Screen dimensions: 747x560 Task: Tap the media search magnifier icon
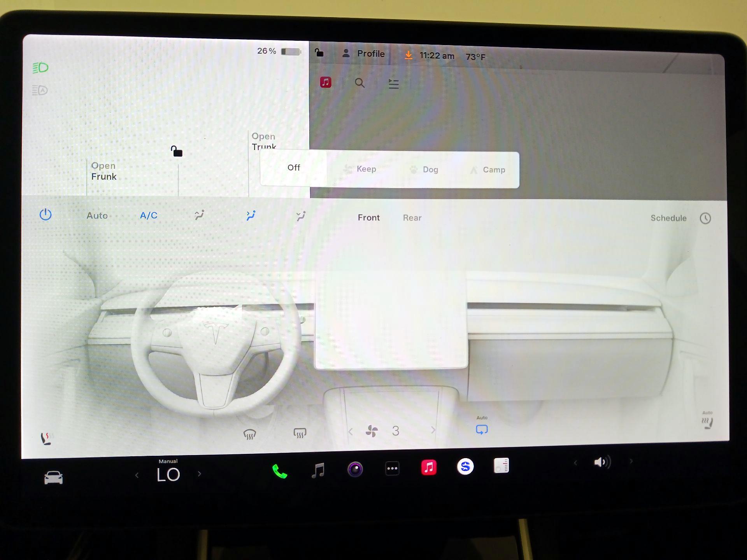[x=359, y=83]
